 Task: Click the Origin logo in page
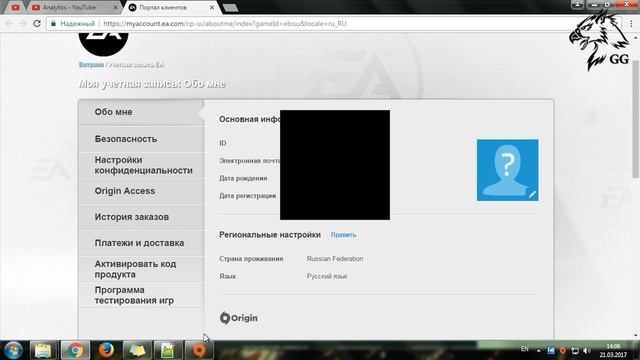pyautogui.click(x=239, y=318)
